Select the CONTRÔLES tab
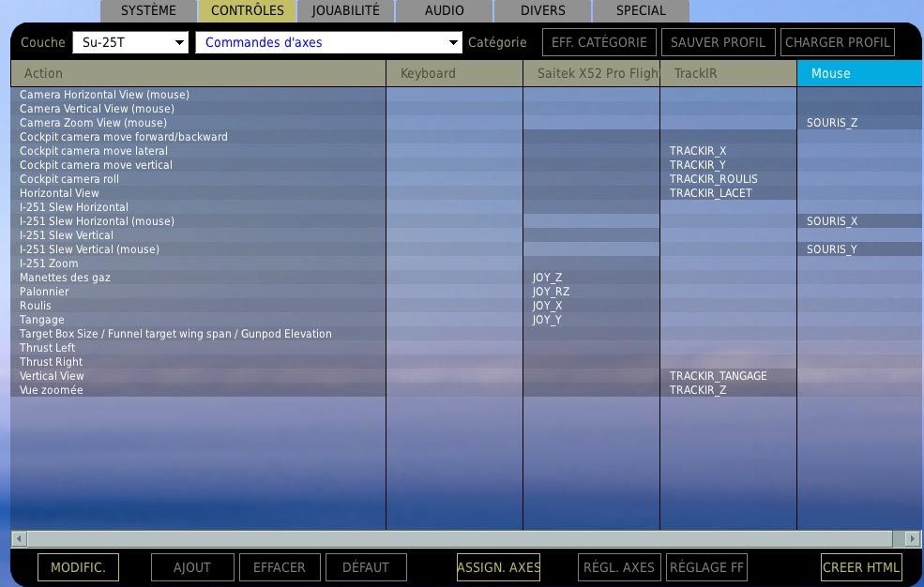The width and height of the screenshot is (924, 587). [x=248, y=10]
